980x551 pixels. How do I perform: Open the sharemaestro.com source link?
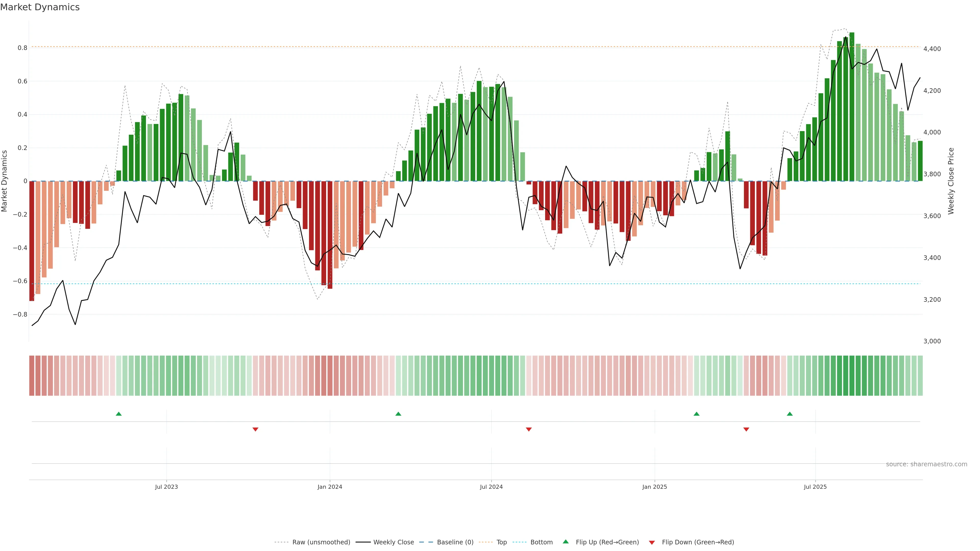coord(926,464)
